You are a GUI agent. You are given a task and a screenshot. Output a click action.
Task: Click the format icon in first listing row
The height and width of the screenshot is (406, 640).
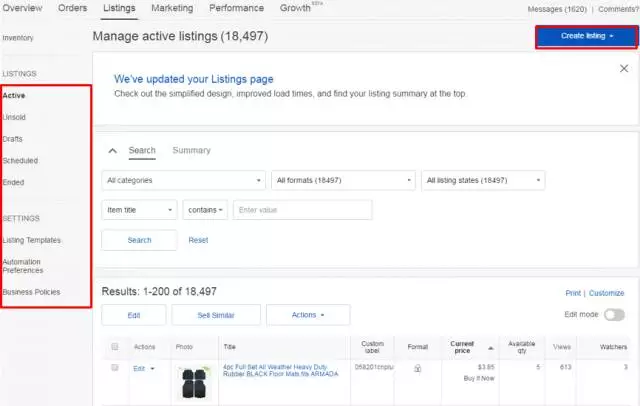417,368
